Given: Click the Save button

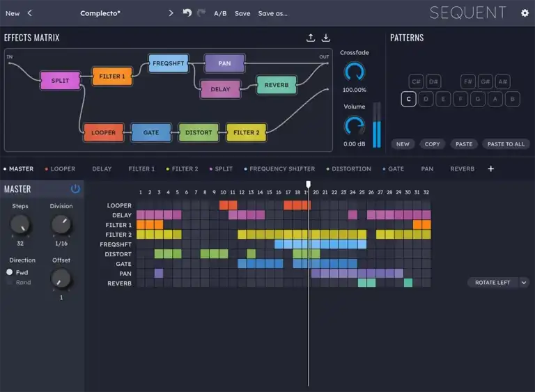Looking at the screenshot, I should [242, 13].
